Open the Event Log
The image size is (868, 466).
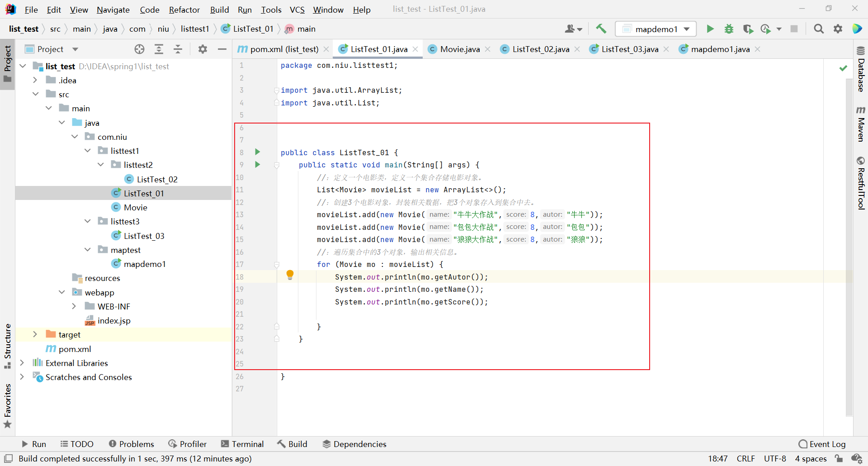[822, 444]
